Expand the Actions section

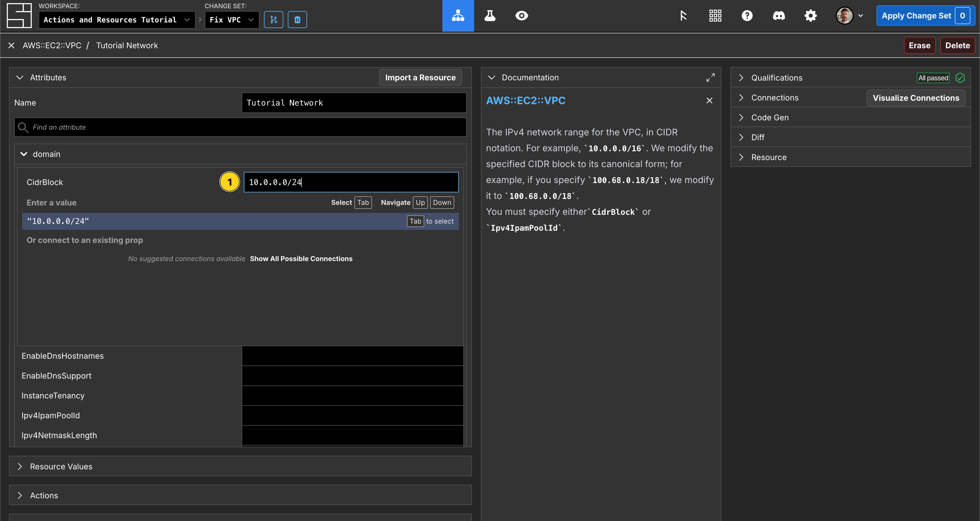click(x=240, y=495)
